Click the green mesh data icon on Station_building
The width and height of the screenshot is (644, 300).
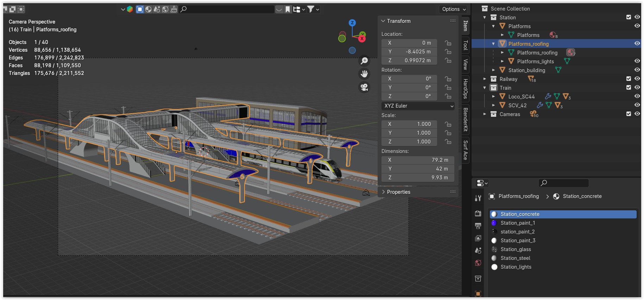click(558, 70)
